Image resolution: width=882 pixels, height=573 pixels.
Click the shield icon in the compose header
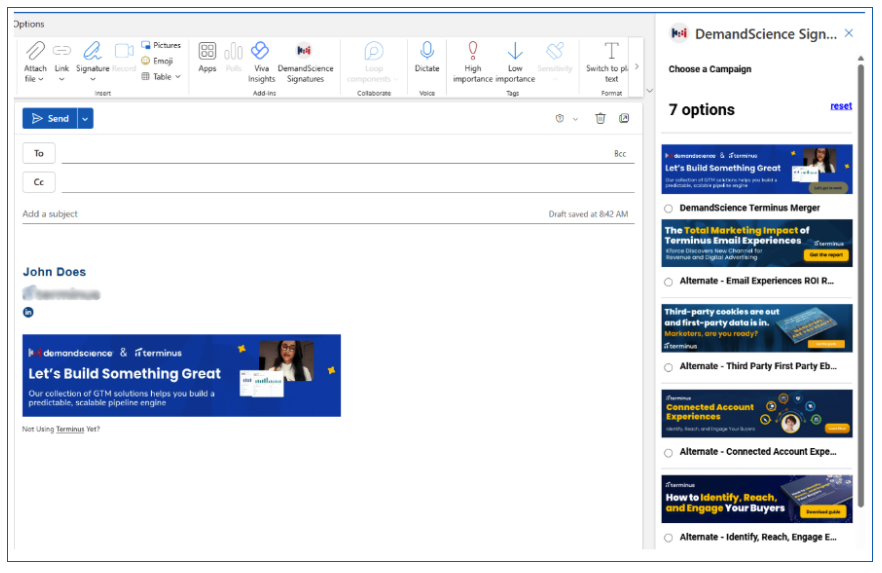[x=560, y=119]
